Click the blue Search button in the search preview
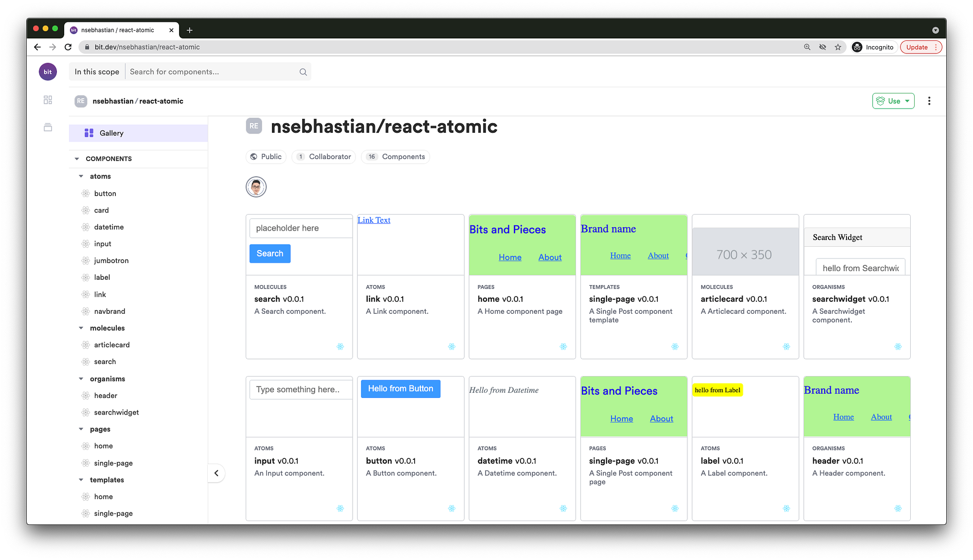Image resolution: width=973 pixels, height=560 pixels. (270, 253)
